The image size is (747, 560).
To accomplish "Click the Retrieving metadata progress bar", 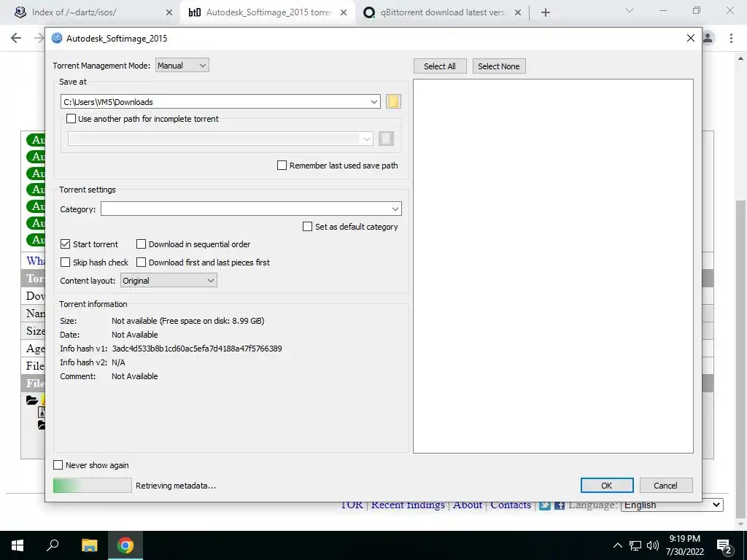I will [93, 485].
